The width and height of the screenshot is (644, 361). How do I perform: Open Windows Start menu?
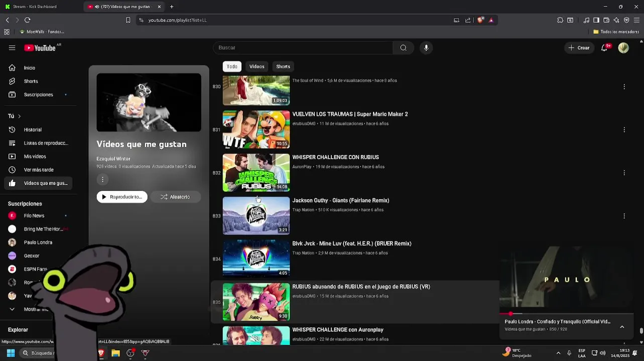(x=11, y=353)
